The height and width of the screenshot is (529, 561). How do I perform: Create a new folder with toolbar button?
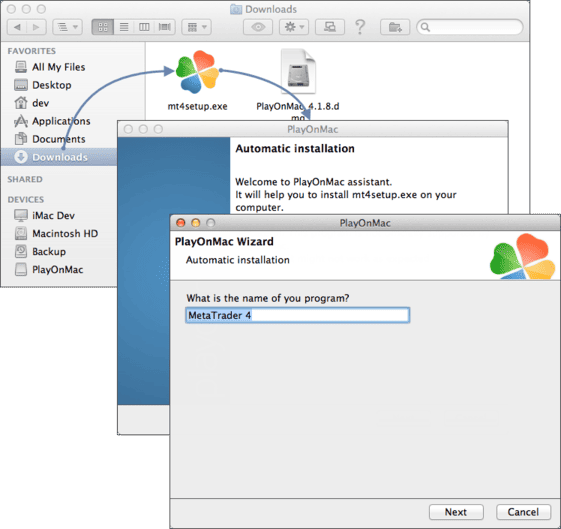coord(395,27)
